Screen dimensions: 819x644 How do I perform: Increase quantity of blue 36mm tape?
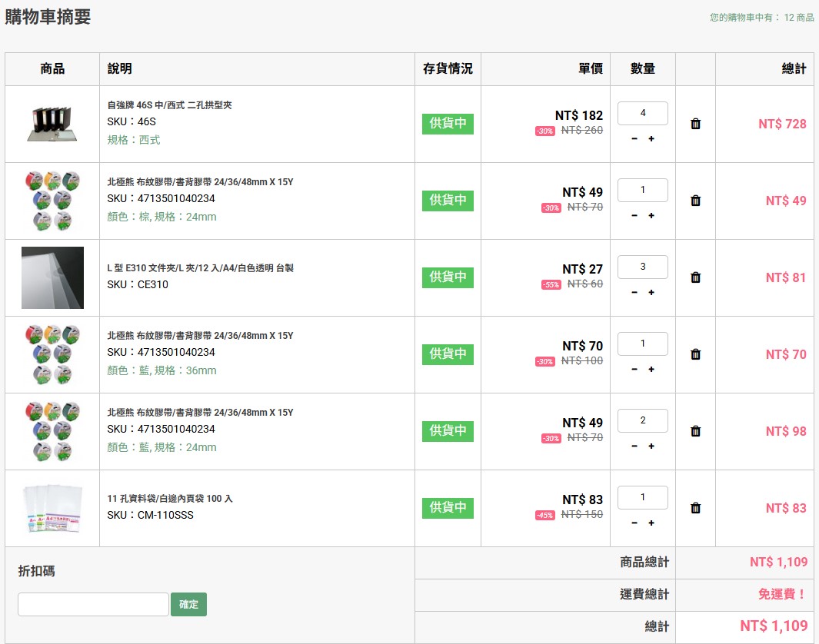click(651, 370)
